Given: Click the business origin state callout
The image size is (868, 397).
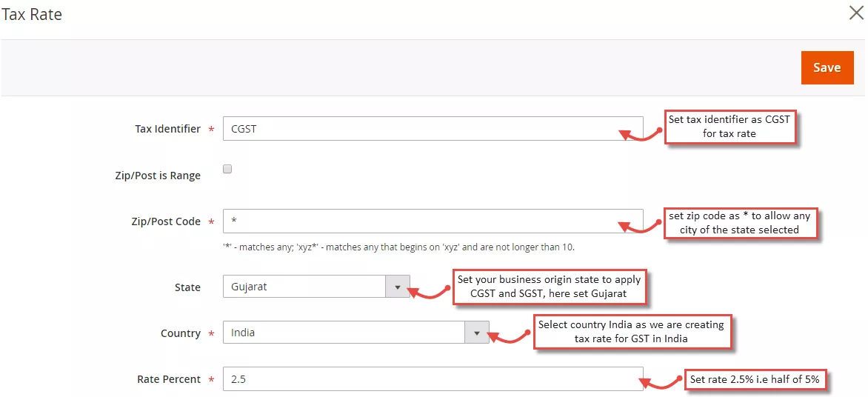Looking at the screenshot, I should (549, 287).
